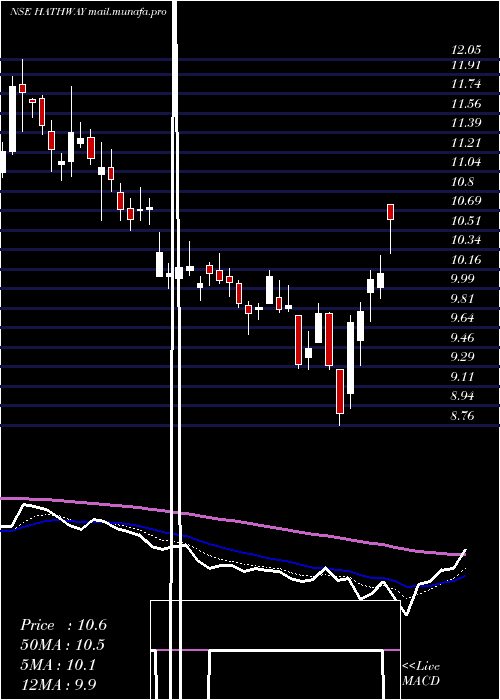Click the 11.04 price axis label
The height and width of the screenshot is (700, 500).
pos(467,162)
